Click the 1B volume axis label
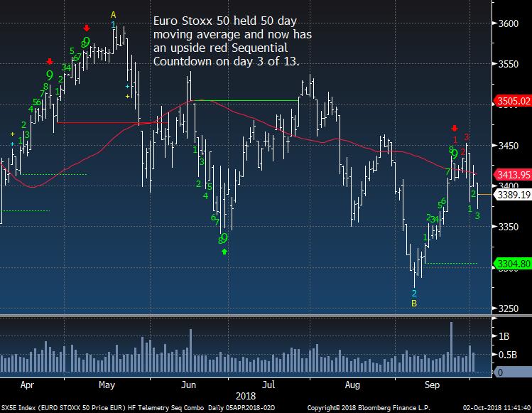532x413 pixels. tap(504, 336)
